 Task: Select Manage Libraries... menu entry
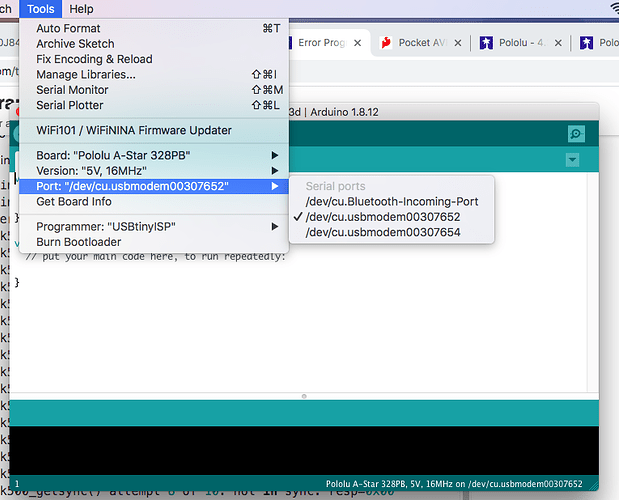tap(86, 75)
